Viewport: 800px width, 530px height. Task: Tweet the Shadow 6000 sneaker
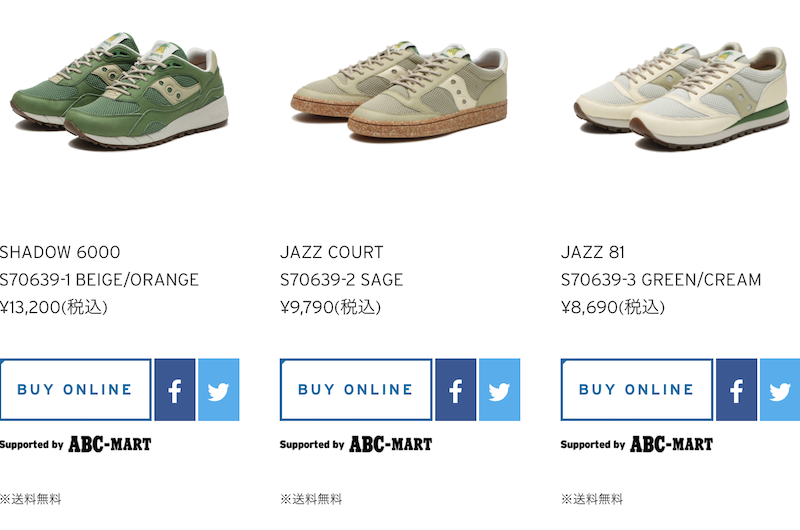[x=218, y=390]
